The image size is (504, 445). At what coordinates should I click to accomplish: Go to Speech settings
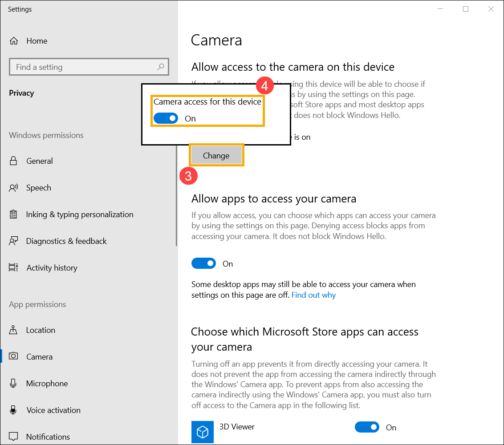pyautogui.click(x=89, y=188)
